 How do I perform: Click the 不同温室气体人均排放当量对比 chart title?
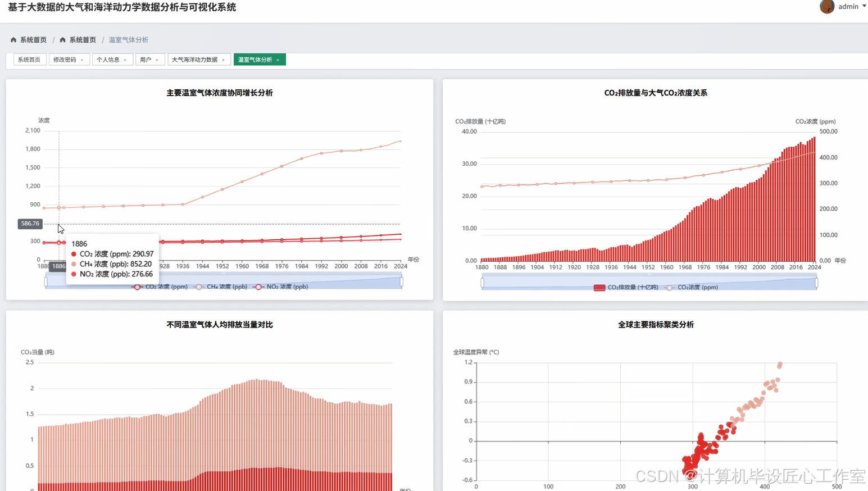[220, 325]
